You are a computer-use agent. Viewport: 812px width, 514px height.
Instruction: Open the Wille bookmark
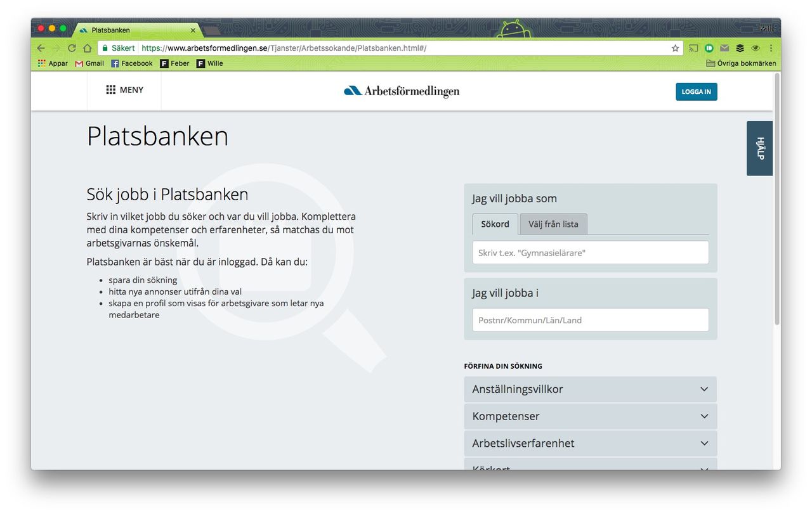210,63
